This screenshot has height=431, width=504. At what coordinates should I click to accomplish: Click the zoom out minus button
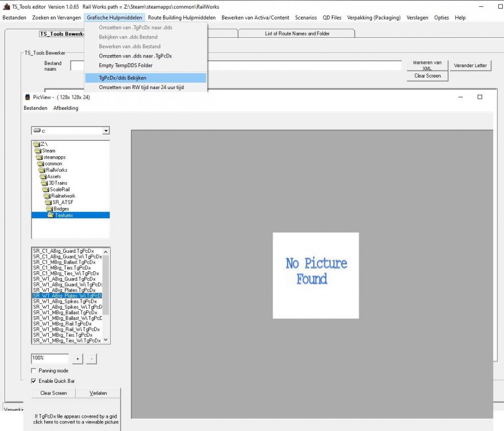[x=92, y=359]
